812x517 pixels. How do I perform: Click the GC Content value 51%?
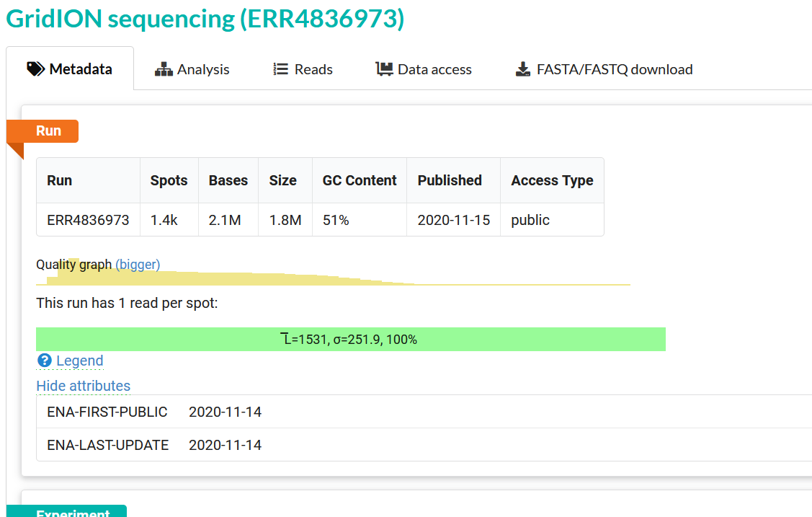coord(336,220)
